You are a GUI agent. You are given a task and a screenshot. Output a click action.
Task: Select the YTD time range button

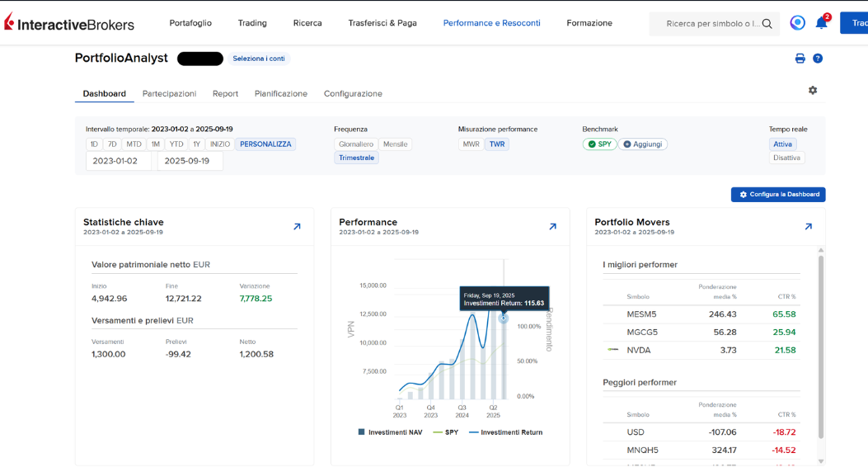tap(176, 144)
